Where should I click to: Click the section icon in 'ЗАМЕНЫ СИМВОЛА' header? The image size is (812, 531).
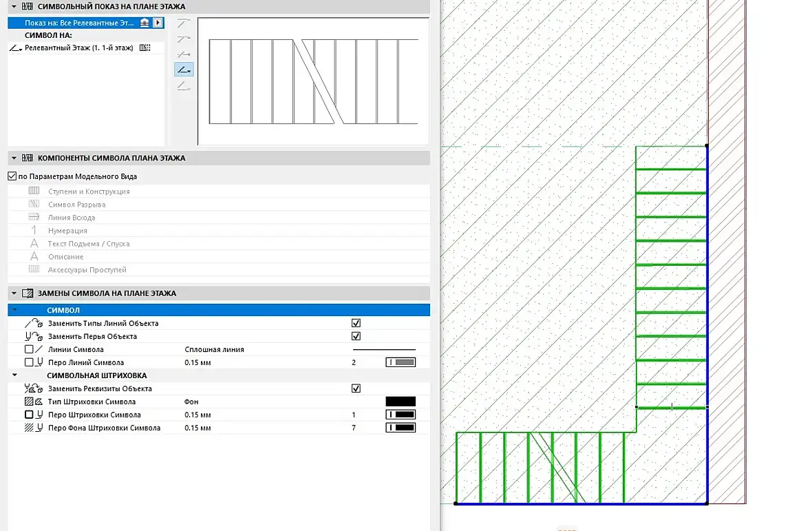[28, 293]
